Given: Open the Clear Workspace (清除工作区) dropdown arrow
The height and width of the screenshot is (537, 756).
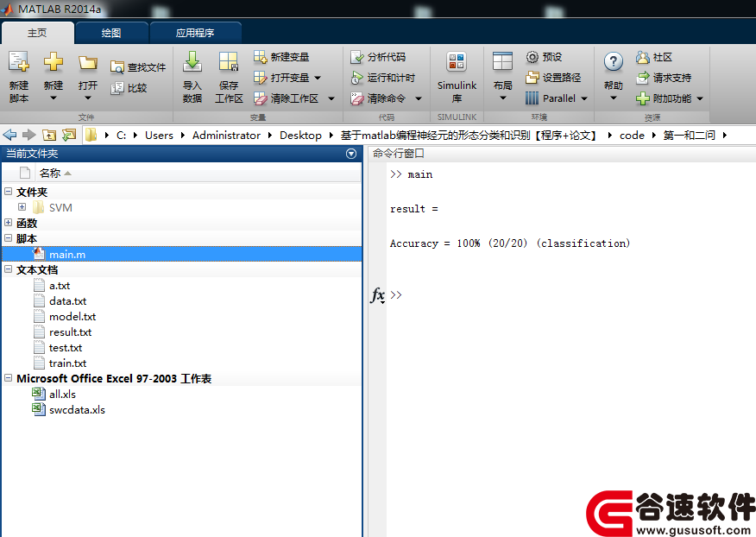Looking at the screenshot, I should point(331,98).
